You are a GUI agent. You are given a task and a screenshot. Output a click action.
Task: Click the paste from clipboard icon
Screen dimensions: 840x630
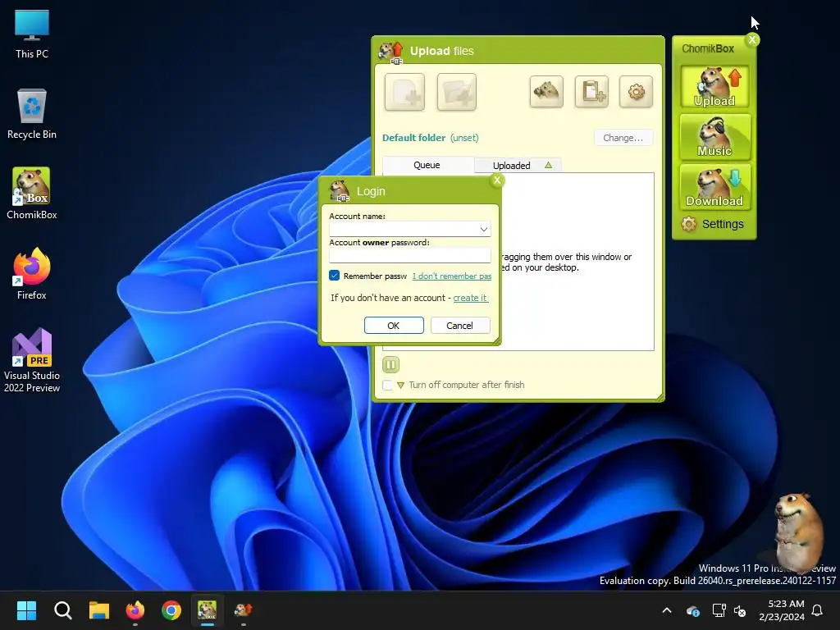591,92
